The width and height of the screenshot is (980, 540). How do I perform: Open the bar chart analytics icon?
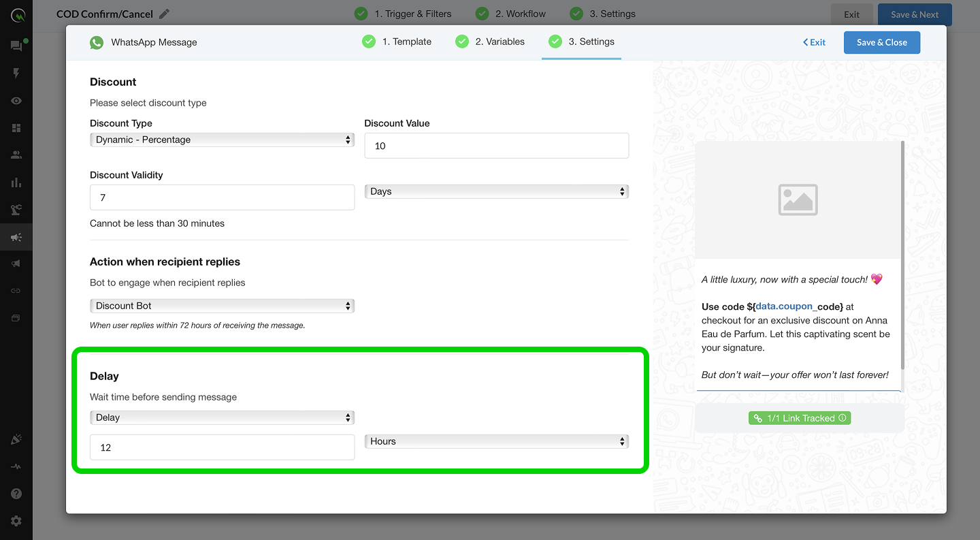pos(16,182)
